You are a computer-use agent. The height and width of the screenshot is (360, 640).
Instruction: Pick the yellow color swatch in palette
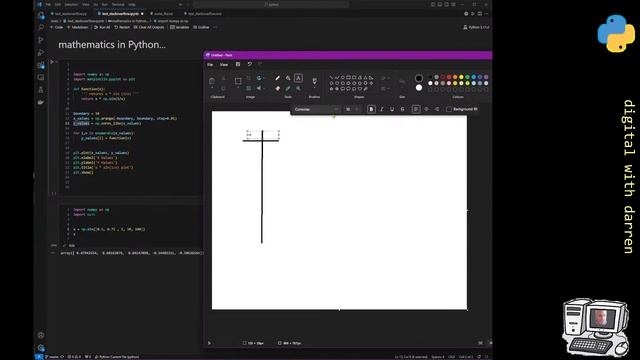[461, 77]
